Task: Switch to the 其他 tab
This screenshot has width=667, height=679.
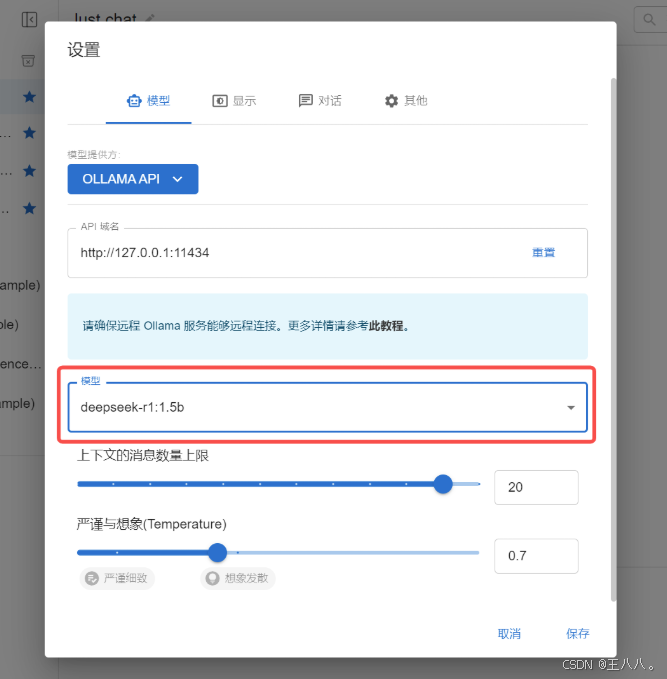Action: click(x=406, y=101)
